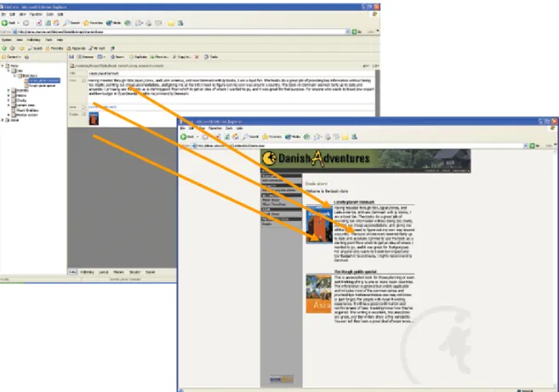The height and width of the screenshot is (392, 559).
Task: Click the red X Delete icon in the item toolbar
Action: click(197, 57)
